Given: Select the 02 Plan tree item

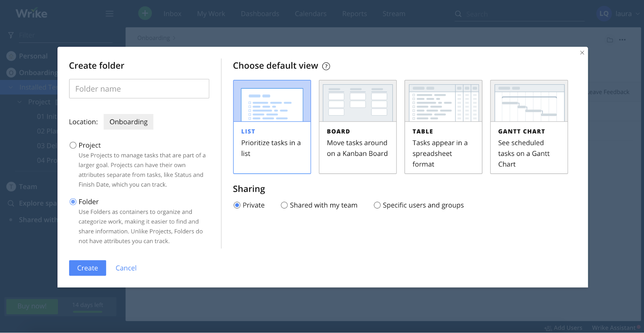Looking at the screenshot, I should click(x=47, y=131).
